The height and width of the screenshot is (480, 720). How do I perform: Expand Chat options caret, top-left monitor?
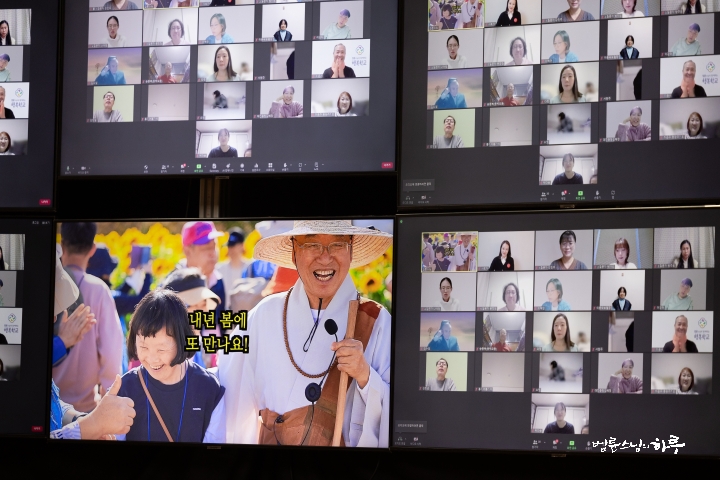pos(189,166)
